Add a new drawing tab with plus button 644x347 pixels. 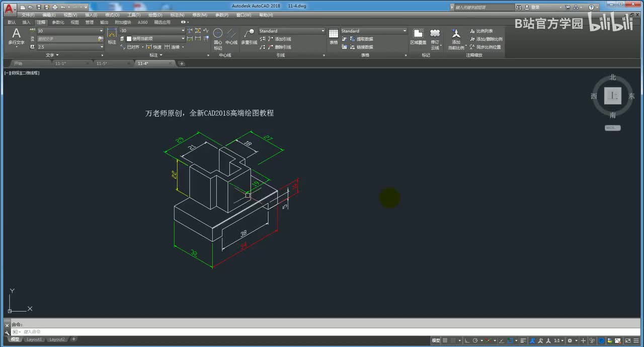pos(182,63)
